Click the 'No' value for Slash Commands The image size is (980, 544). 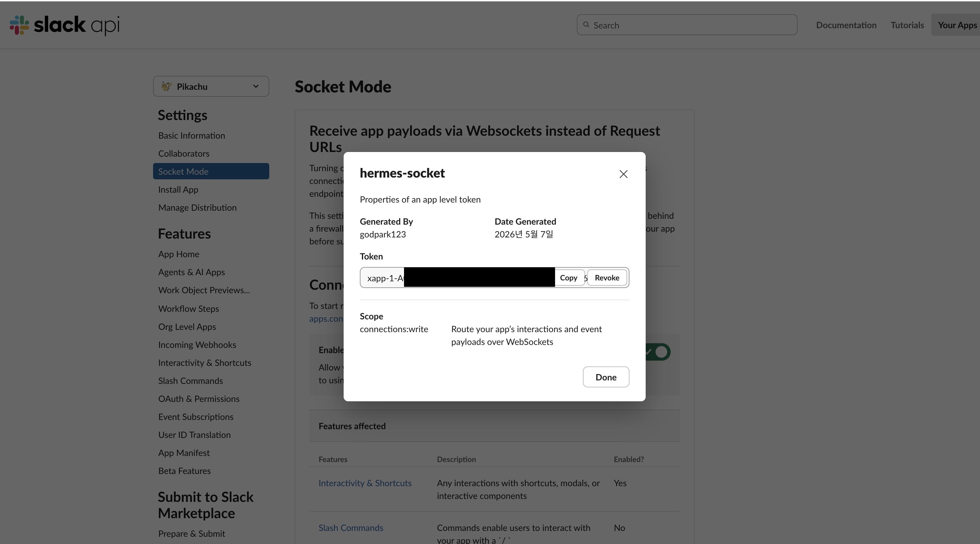[619, 528]
